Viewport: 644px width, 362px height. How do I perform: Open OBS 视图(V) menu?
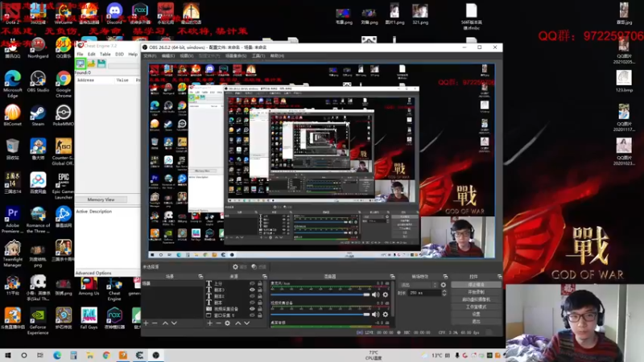[x=186, y=56]
